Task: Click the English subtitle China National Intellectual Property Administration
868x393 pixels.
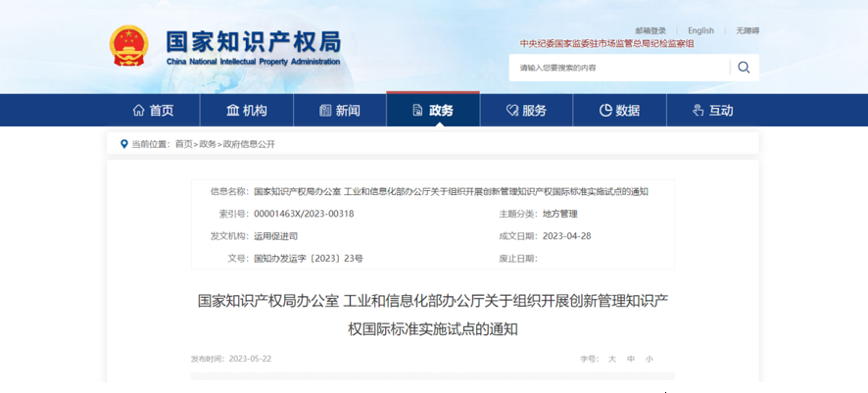Action: pos(253,62)
